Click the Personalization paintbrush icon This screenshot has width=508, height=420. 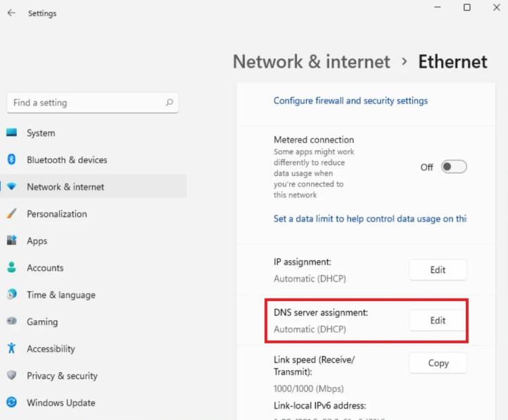(11, 214)
